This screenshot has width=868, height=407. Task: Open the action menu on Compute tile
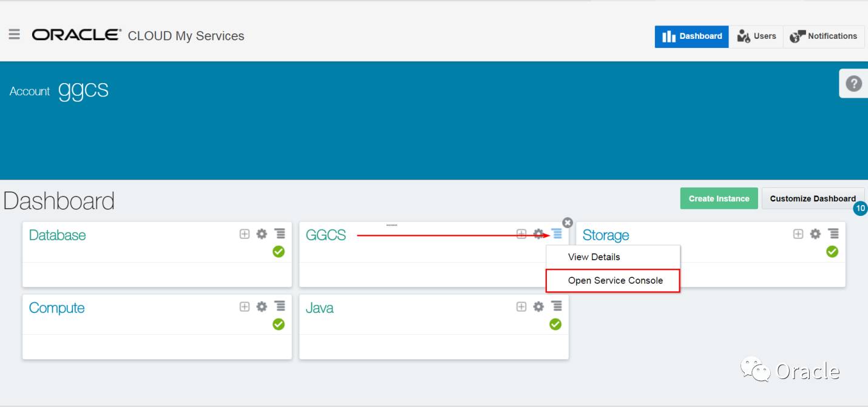[279, 306]
